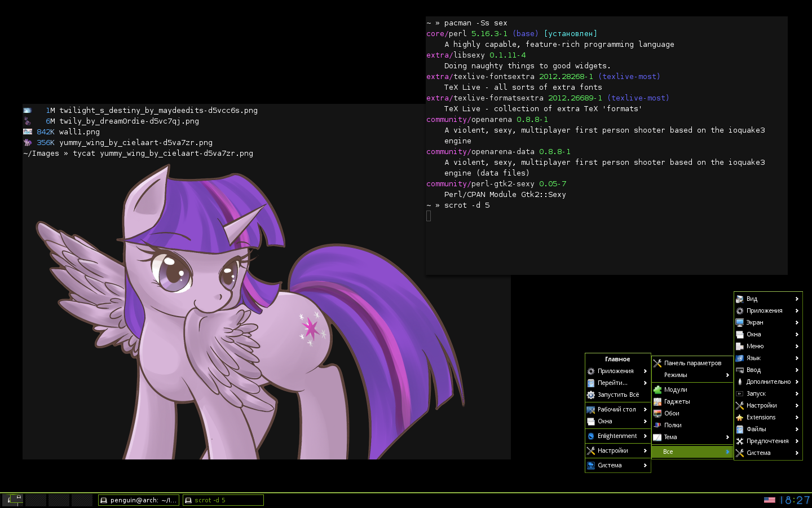
Task: Select the highlighted Все menu entry
Action: [x=692, y=452]
